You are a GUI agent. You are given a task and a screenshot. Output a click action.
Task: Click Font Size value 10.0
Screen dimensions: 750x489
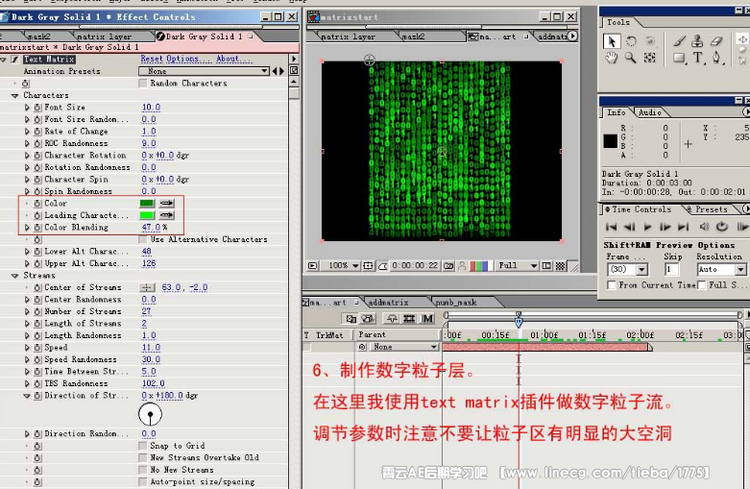[x=151, y=108]
